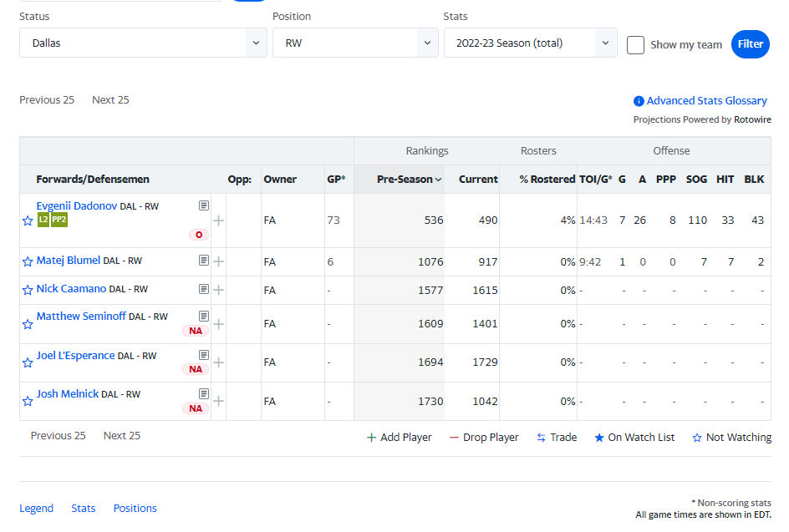Click the On Watch List filled star icon
This screenshot has width=789, height=532.
pos(598,438)
